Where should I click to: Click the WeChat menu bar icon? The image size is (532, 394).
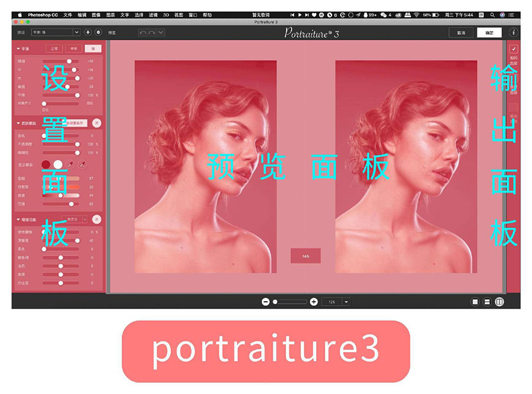pyautogui.click(x=383, y=15)
